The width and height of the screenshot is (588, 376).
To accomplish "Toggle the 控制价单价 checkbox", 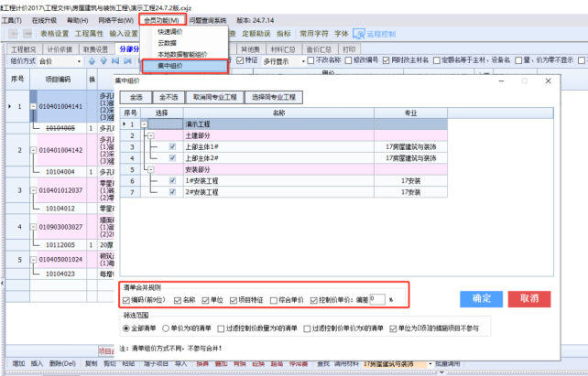I will [x=314, y=300].
